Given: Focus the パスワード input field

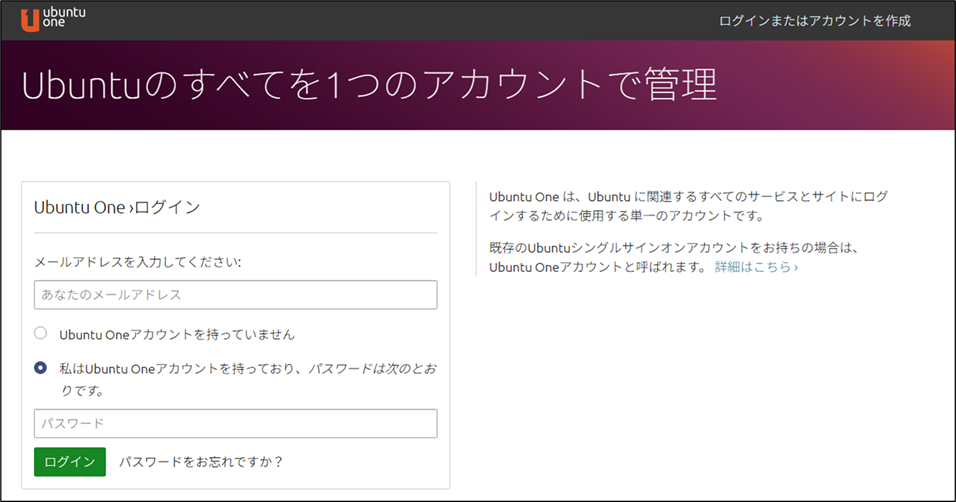Looking at the screenshot, I should click(235, 423).
